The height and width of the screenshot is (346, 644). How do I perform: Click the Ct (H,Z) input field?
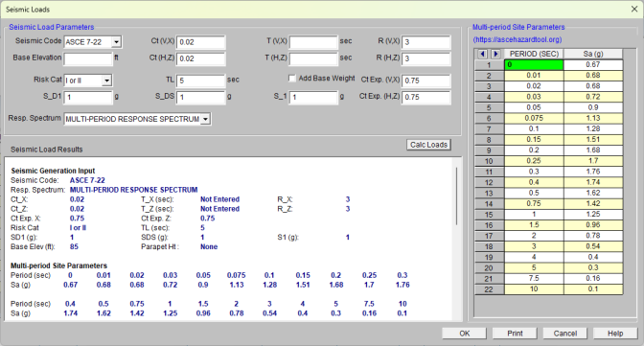201,58
